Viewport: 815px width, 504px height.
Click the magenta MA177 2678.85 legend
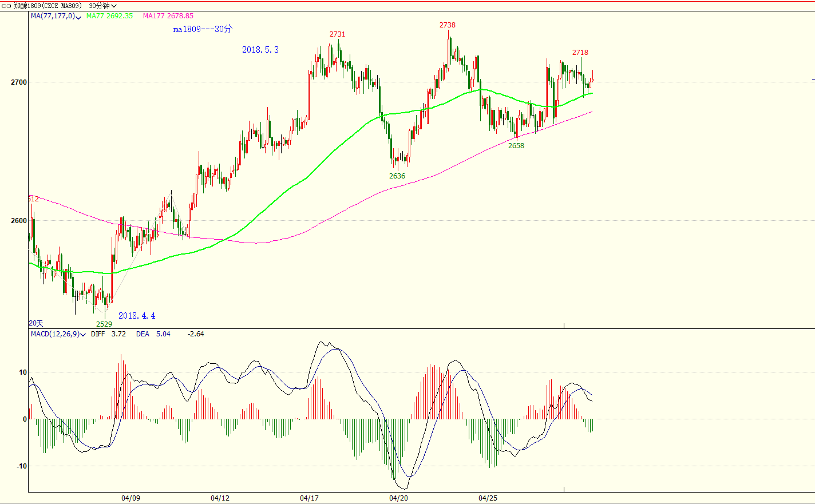[168, 16]
